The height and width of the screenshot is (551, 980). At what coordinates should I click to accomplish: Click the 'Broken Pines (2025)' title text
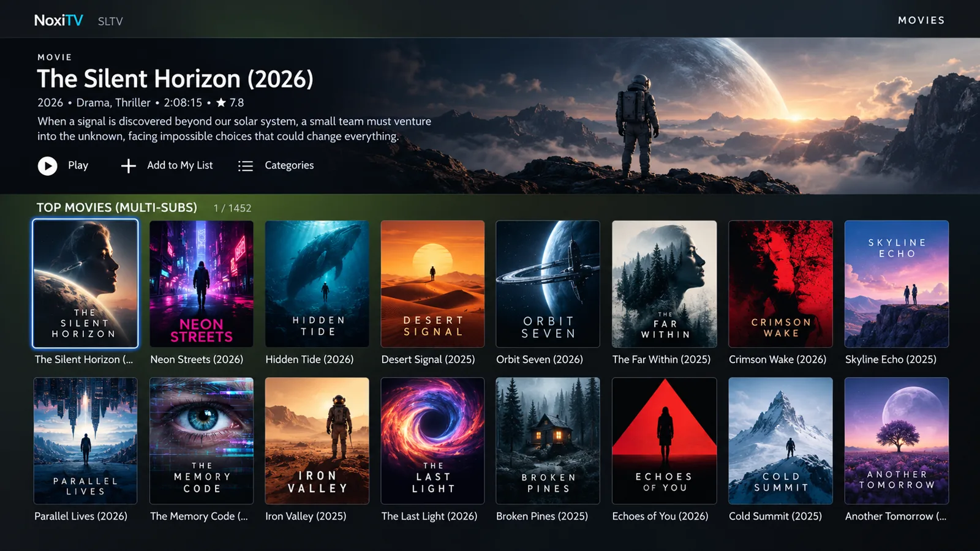[542, 516]
